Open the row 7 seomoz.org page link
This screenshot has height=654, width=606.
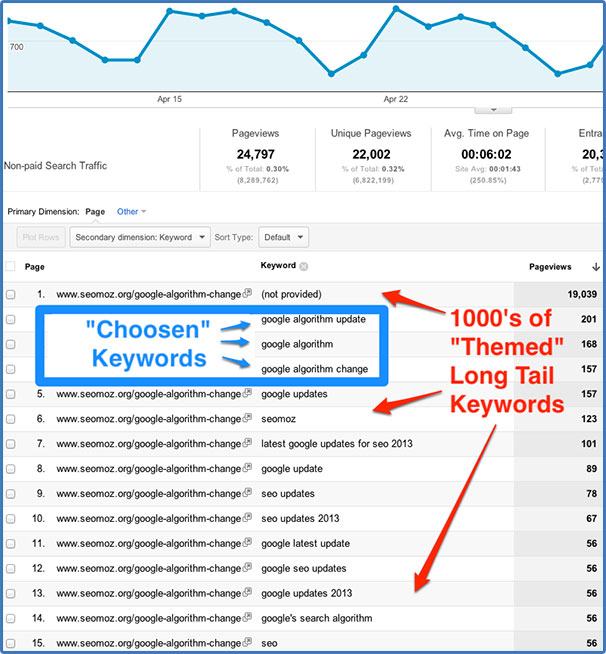148,444
